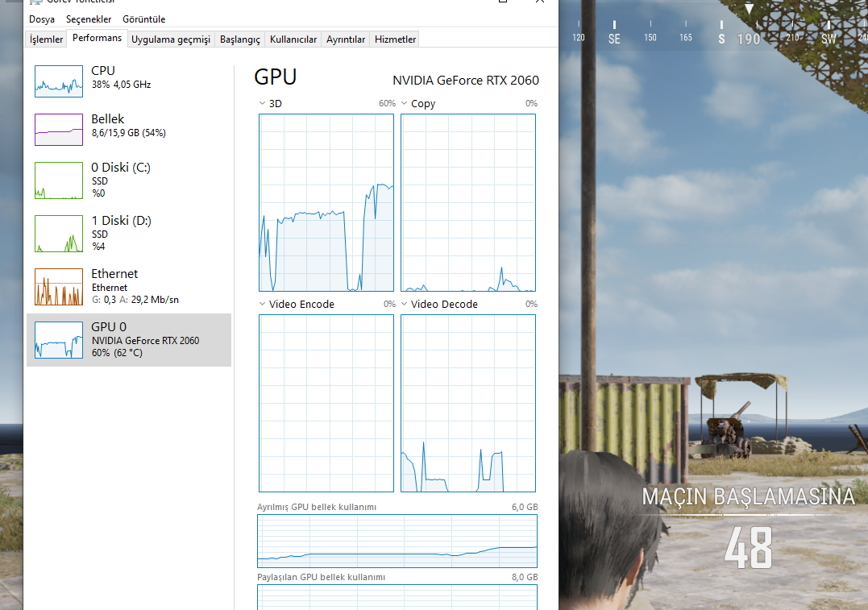Click the Ethernet orange graph thumbnail
The height and width of the screenshot is (610, 868).
tap(59, 287)
